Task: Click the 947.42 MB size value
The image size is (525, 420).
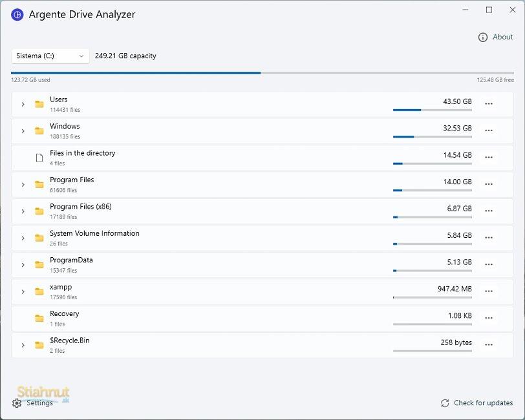Action: pos(455,289)
